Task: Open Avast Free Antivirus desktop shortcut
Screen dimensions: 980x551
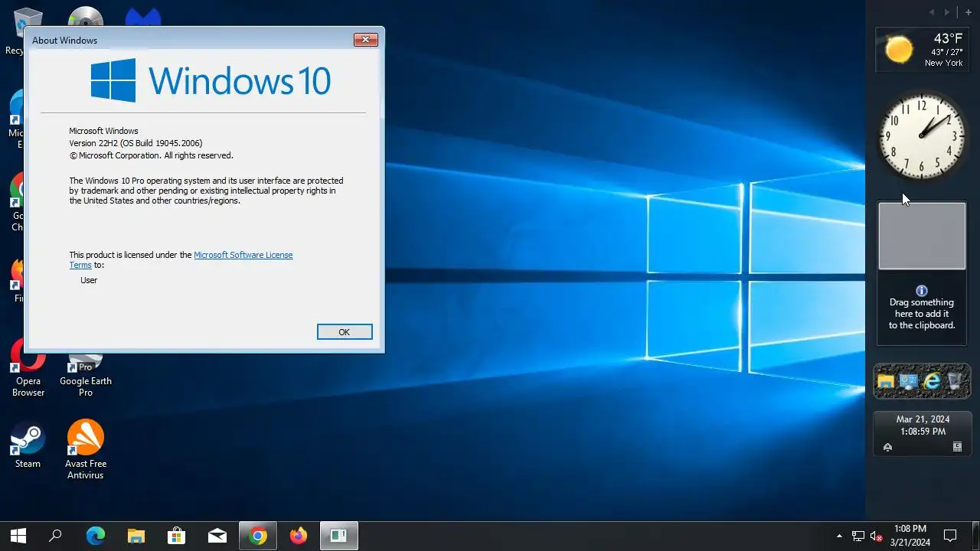Action: [x=86, y=449]
